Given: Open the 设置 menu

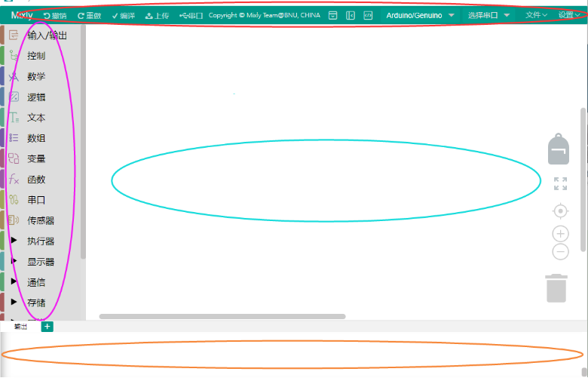Looking at the screenshot, I should click(569, 15).
